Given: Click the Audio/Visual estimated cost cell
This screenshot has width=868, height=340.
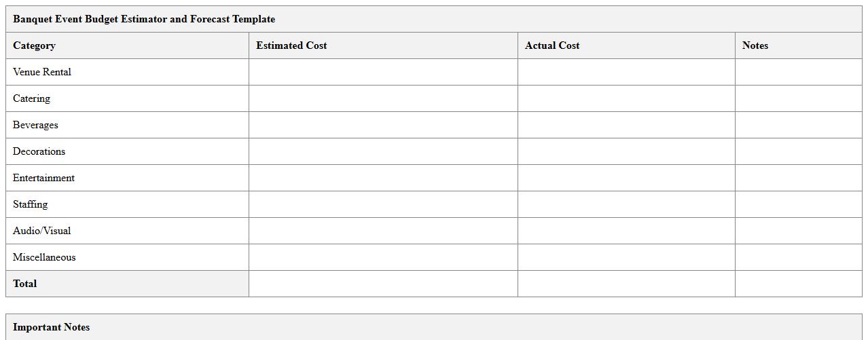Looking at the screenshot, I should coord(383,231).
